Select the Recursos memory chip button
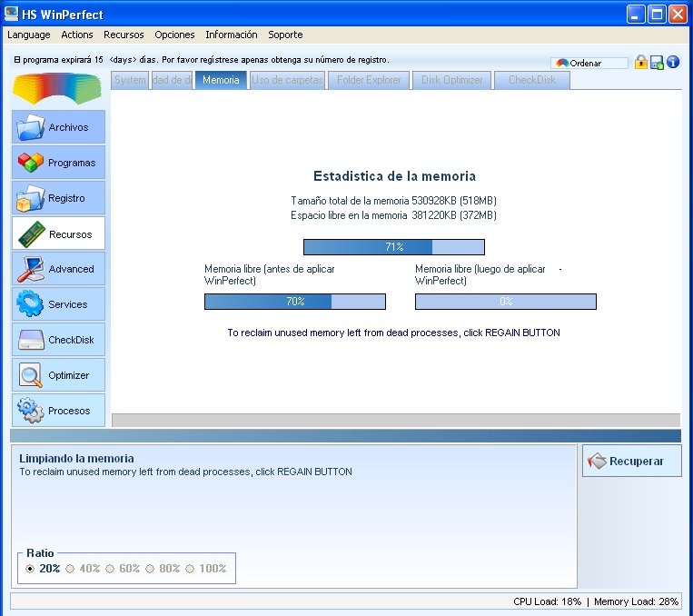 pyautogui.click(x=58, y=233)
